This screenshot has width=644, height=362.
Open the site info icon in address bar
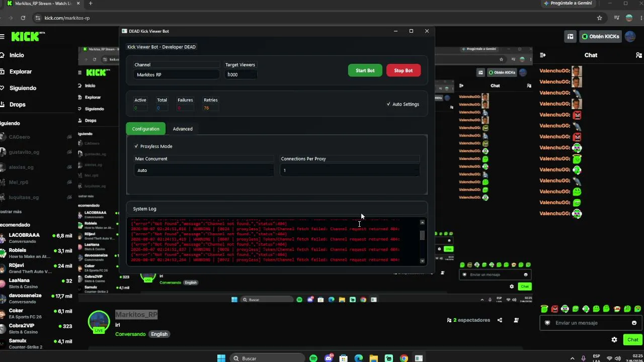click(37, 18)
